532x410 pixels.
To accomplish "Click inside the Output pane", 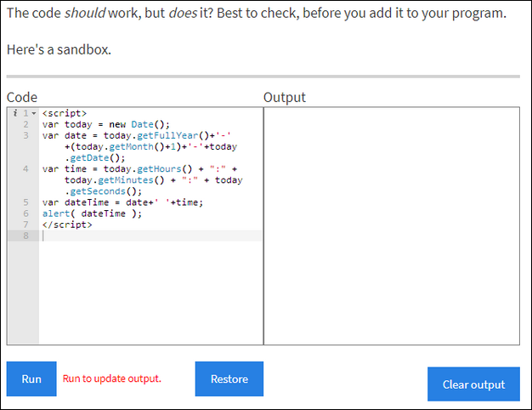I will 392,226.
